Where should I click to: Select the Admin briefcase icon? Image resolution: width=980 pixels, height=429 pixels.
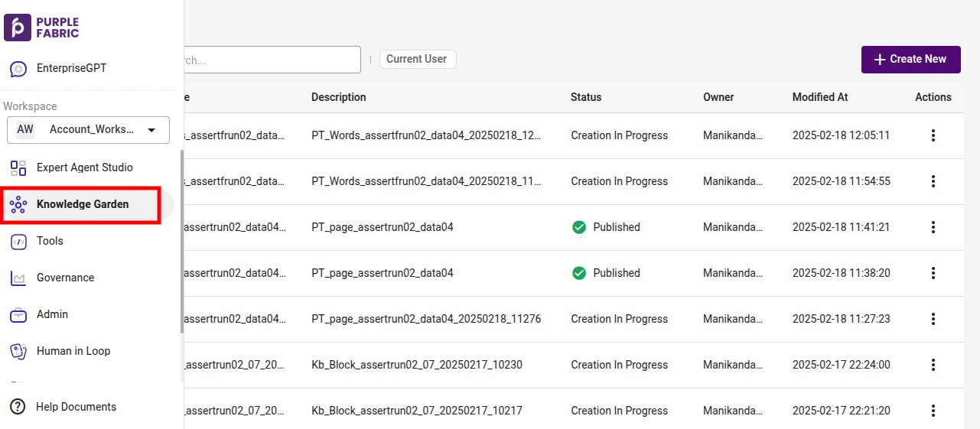18,314
